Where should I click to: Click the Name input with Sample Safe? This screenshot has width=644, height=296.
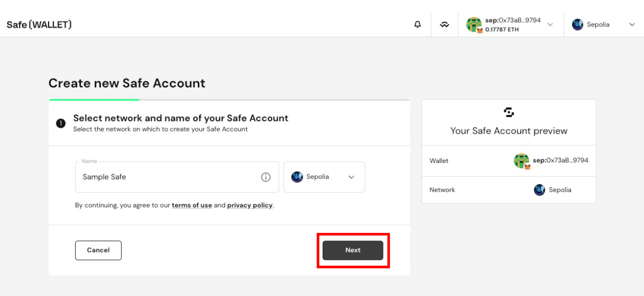coord(177,177)
